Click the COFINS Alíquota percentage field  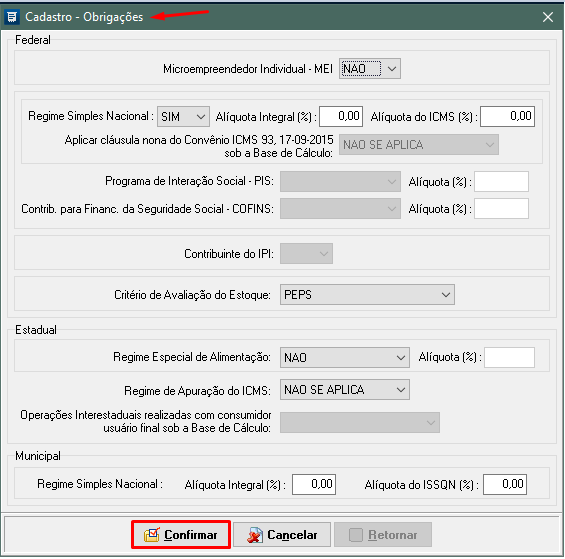pyautogui.click(x=501, y=208)
